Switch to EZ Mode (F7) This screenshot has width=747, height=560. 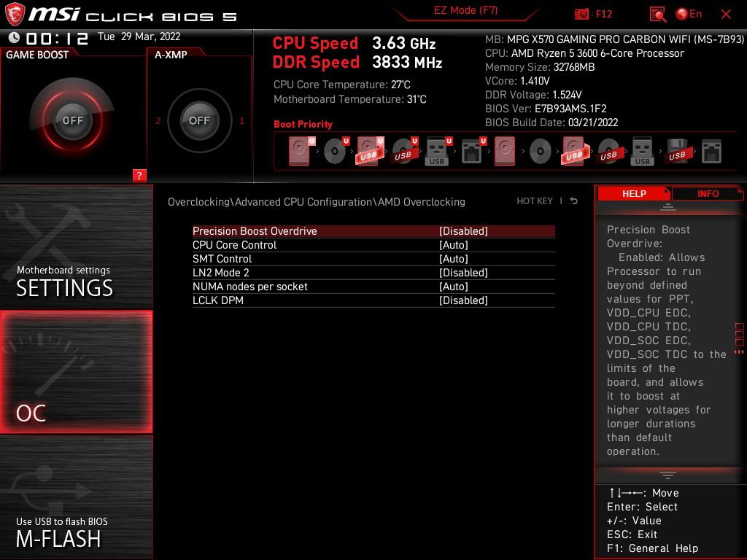coord(466,10)
